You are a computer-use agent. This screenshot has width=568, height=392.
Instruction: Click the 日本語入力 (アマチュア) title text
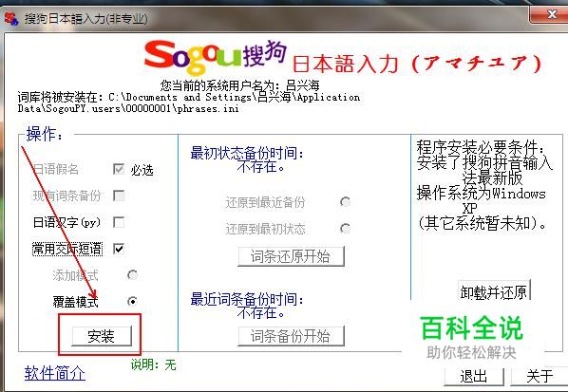tap(417, 64)
